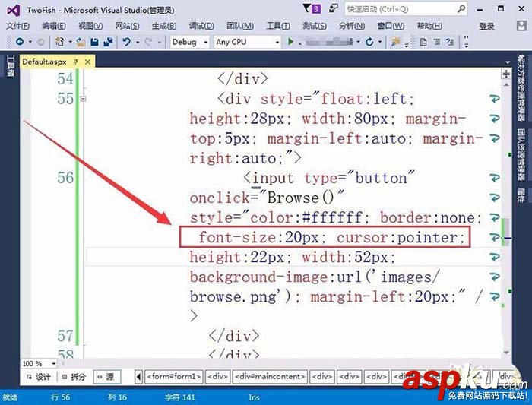Click the browser Refresh toolbar icon
The image size is (532, 405).
[x=369, y=42]
